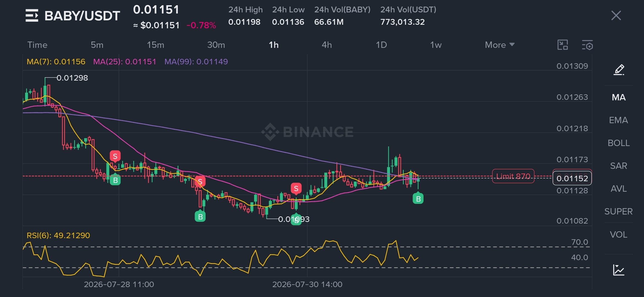Open chart display settings icon

click(587, 45)
